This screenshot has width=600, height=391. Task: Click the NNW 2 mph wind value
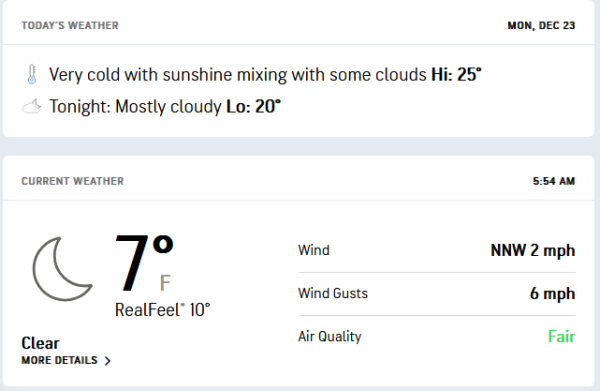533,251
